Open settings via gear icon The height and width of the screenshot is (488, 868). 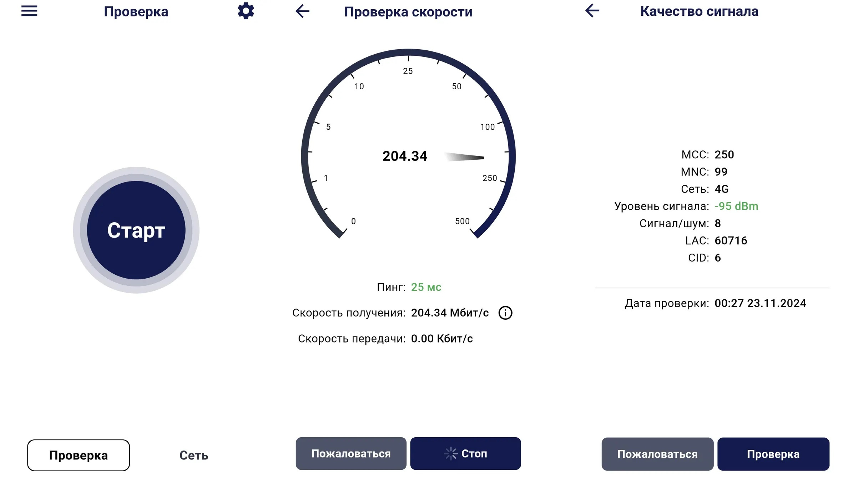coord(246,11)
